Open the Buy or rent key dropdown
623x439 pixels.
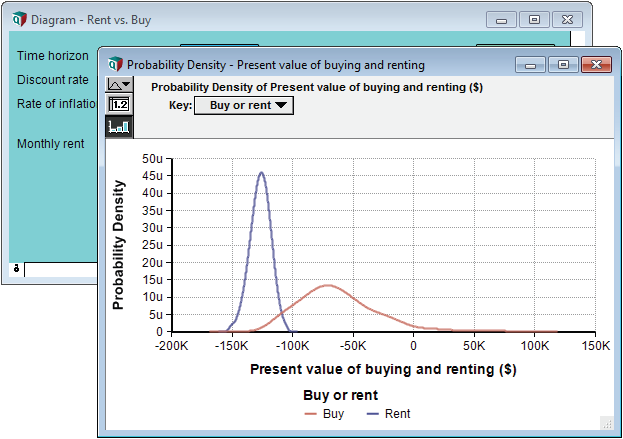tap(244, 105)
